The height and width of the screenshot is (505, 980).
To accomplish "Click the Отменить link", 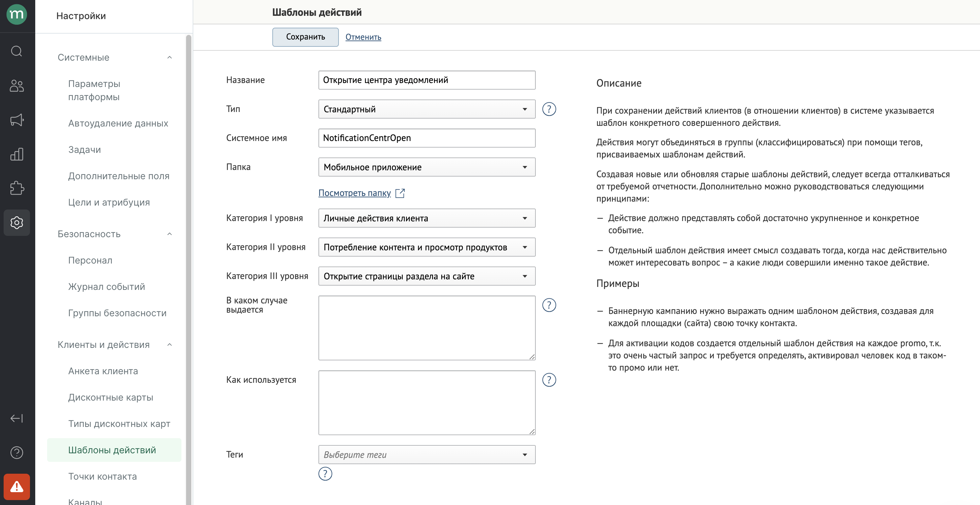I will tap(363, 37).
